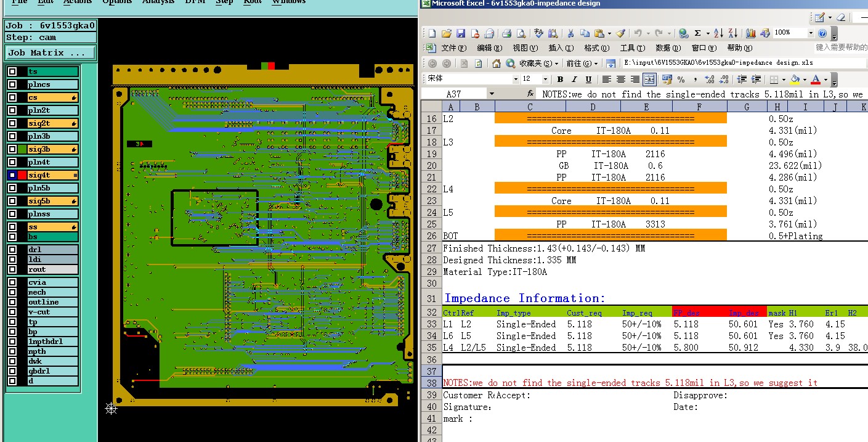The image size is (868, 442).
Task: Open the 数据(D) menu in Excel
Action: pos(668,48)
